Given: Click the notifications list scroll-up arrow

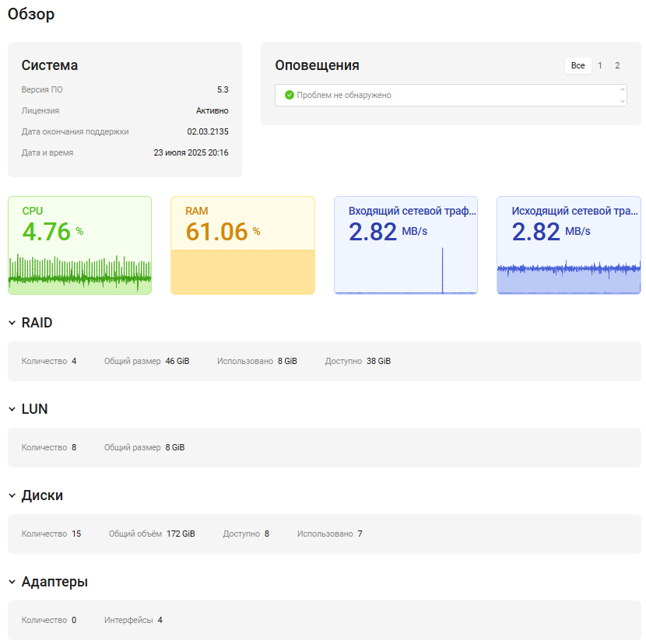Looking at the screenshot, I should point(622,89).
